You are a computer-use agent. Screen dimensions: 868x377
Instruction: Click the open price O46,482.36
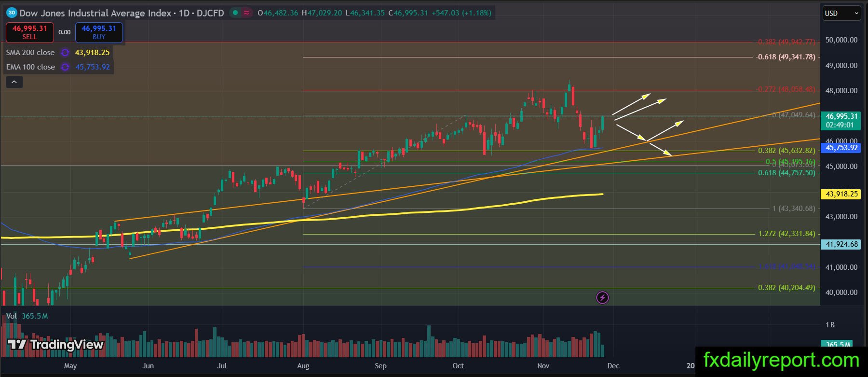(278, 13)
